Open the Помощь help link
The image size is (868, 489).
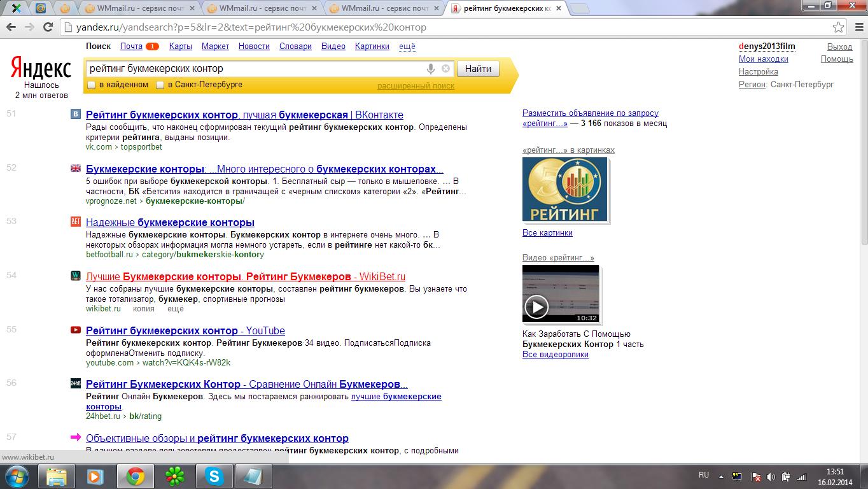(x=837, y=59)
